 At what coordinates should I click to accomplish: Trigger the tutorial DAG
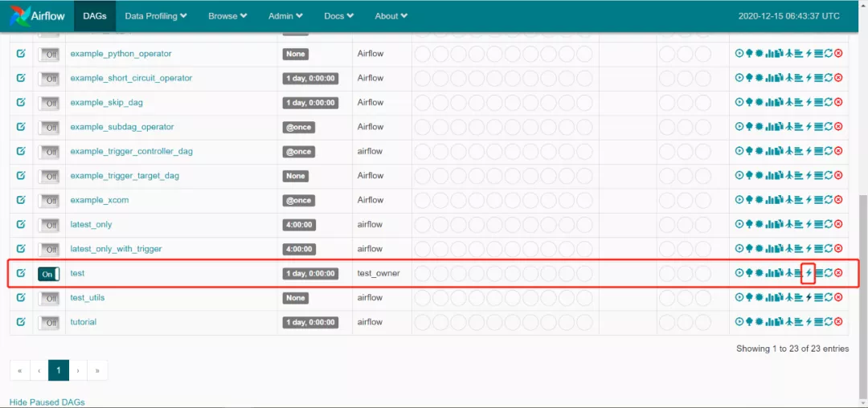coord(739,322)
